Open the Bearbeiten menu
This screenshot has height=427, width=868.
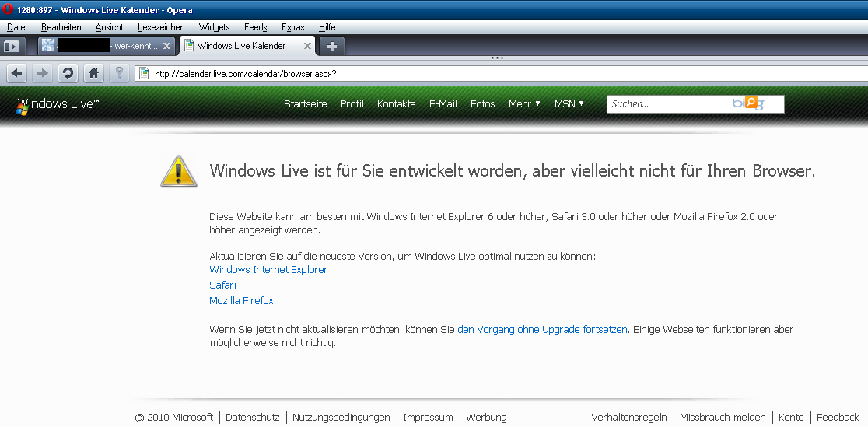point(61,27)
